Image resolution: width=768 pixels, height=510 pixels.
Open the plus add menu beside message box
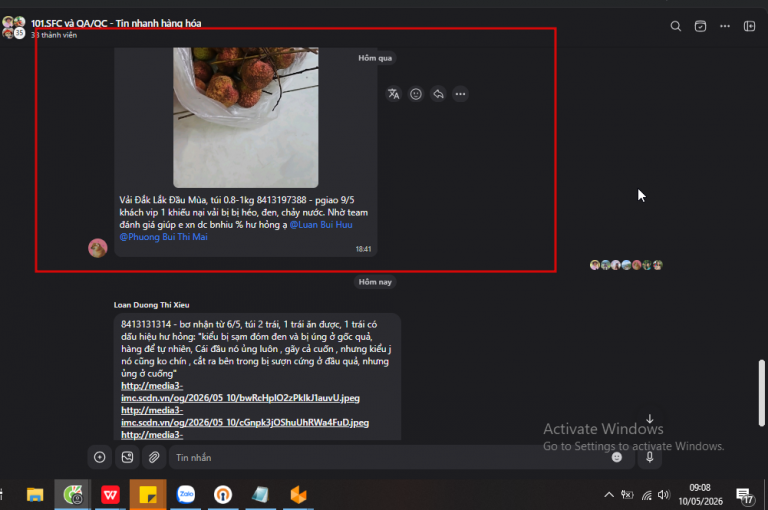pos(99,457)
